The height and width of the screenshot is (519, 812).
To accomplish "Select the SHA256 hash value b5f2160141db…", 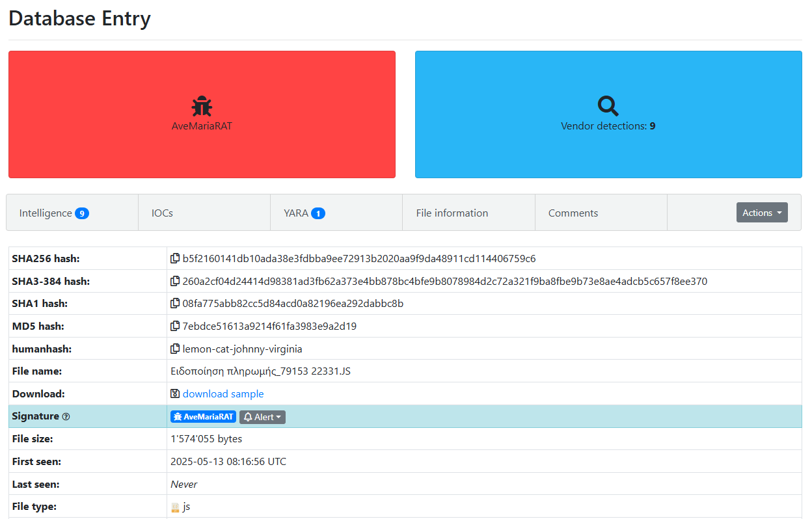I will (359, 259).
